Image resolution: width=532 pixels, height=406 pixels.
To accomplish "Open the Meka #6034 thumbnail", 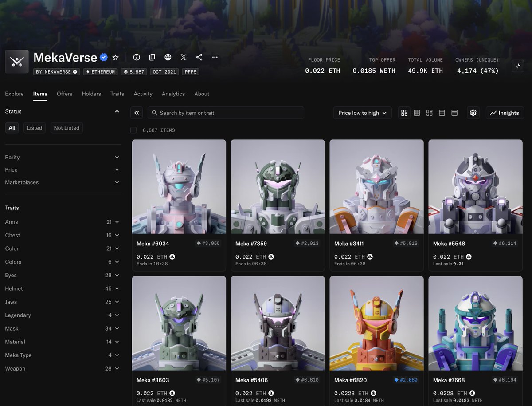I will (179, 187).
